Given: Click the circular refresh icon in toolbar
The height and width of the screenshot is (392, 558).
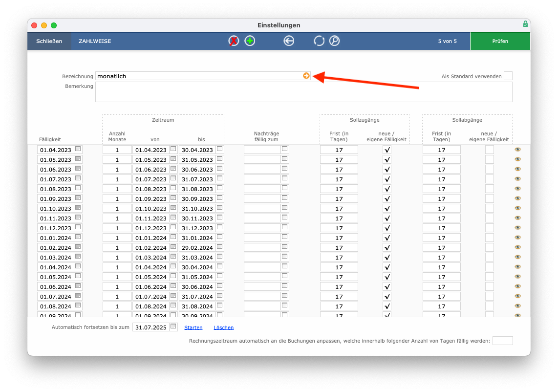Looking at the screenshot, I should point(319,41).
